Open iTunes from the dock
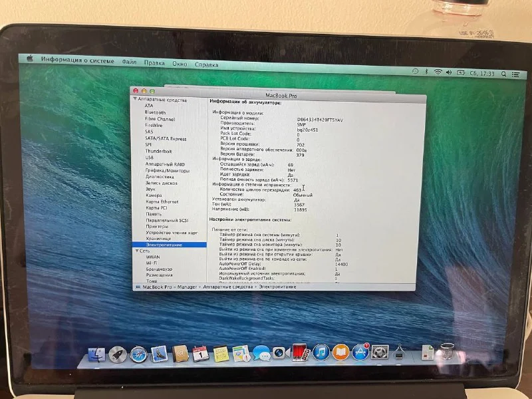The width and height of the screenshot is (532, 399). click(x=321, y=352)
